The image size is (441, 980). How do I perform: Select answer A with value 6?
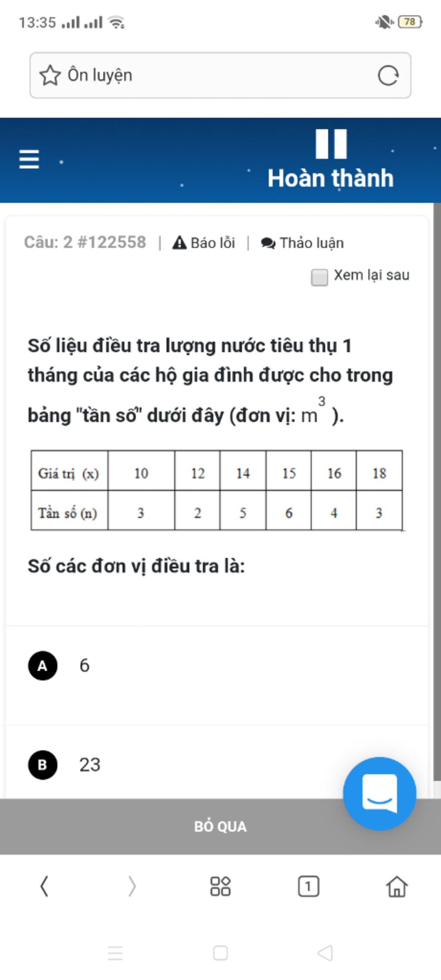(217, 666)
